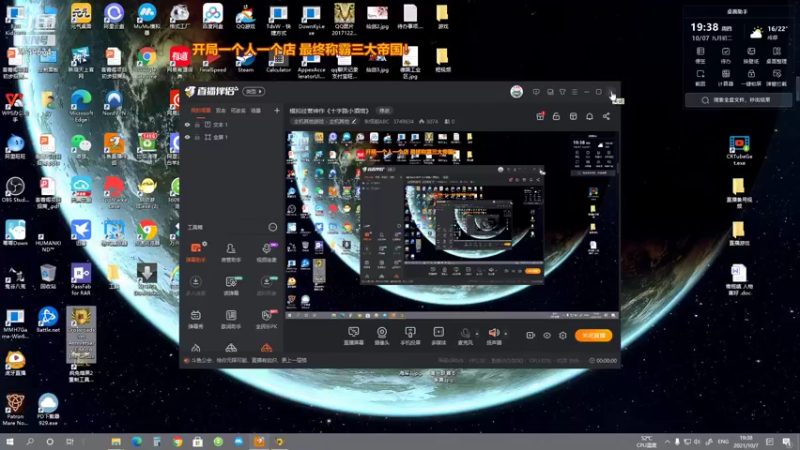Add a 手机投屏 phone casting source
The image size is (800, 450).
click(x=410, y=336)
